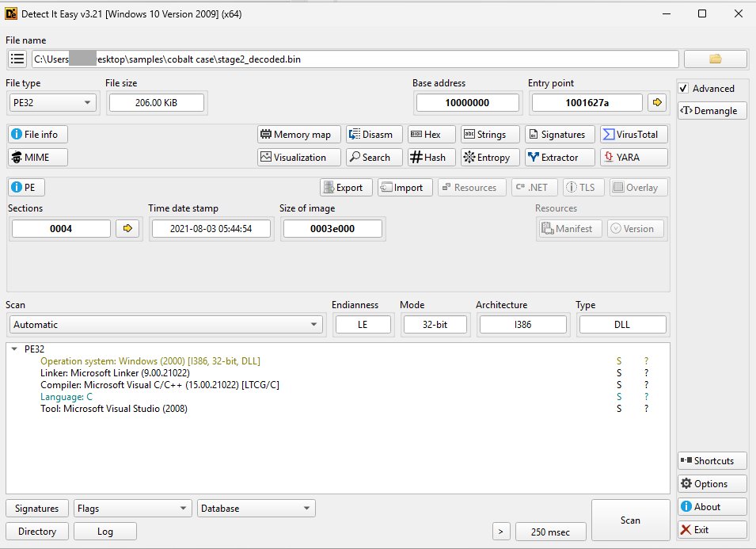
Task: Open the YARA scanner
Action: [x=634, y=158]
